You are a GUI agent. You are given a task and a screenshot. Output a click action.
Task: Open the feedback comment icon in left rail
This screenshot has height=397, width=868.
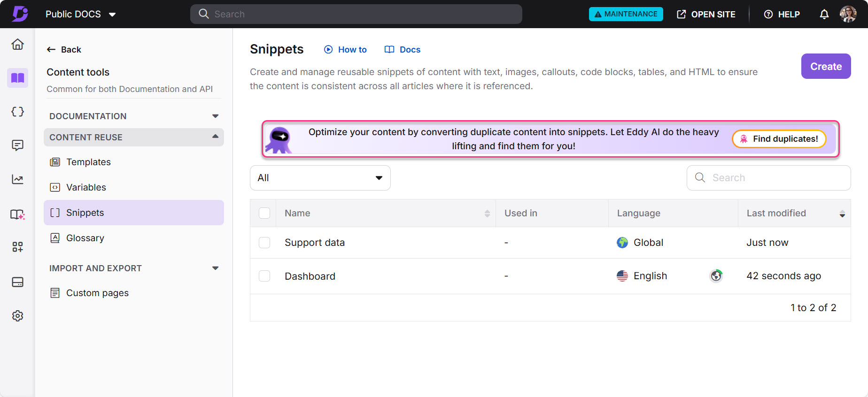click(17, 145)
